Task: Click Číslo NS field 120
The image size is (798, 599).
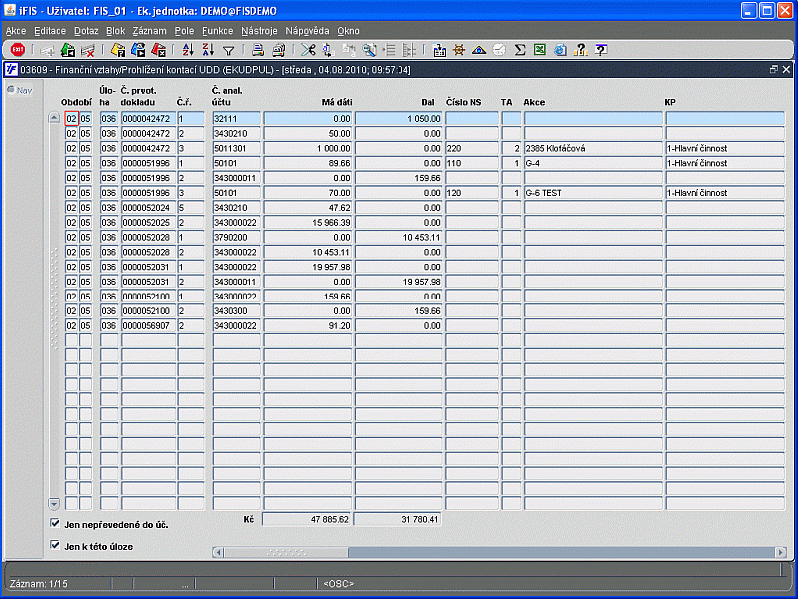Action: click(x=472, y=193)
